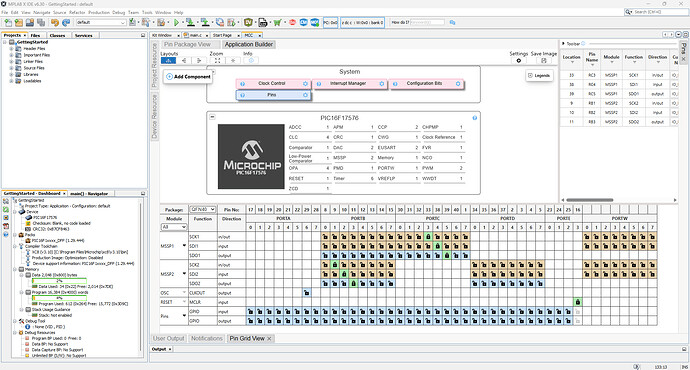Switch to Pin Package View tab

(187, 44)
